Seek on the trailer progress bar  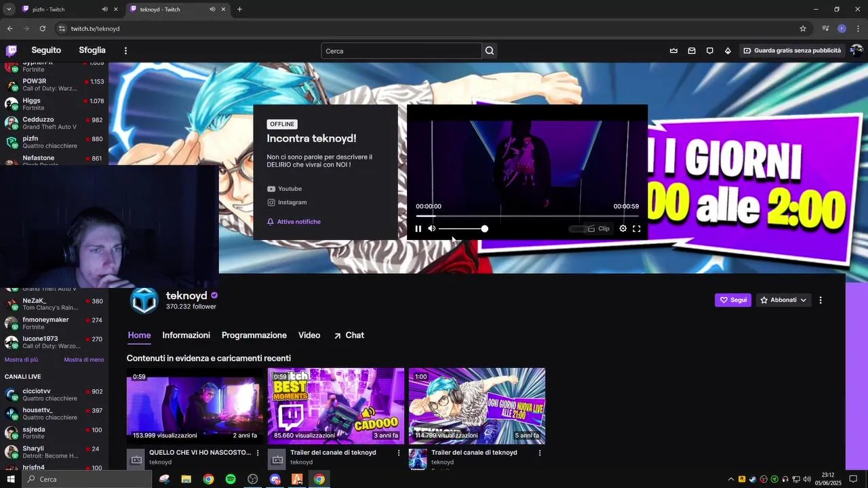click(x=527, y=216)
